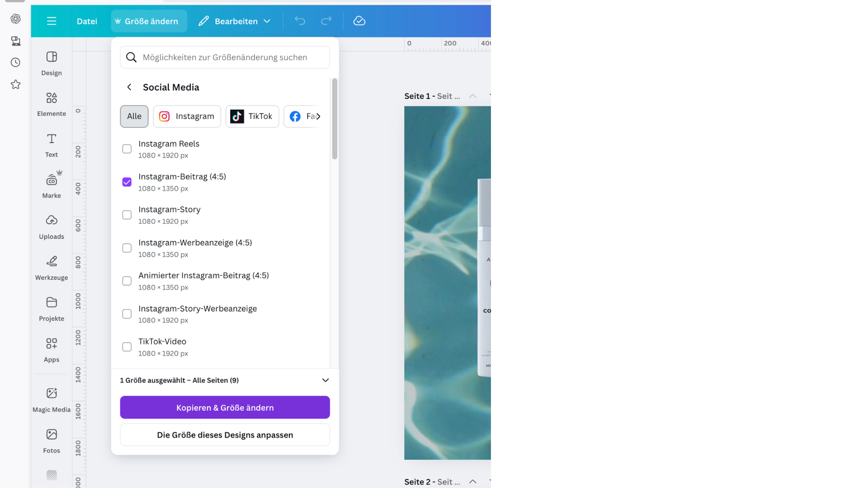Image resolution: width=868 pixels, height=488 pixels.
Task: Open the hamburger main menu
Action: 52,21
